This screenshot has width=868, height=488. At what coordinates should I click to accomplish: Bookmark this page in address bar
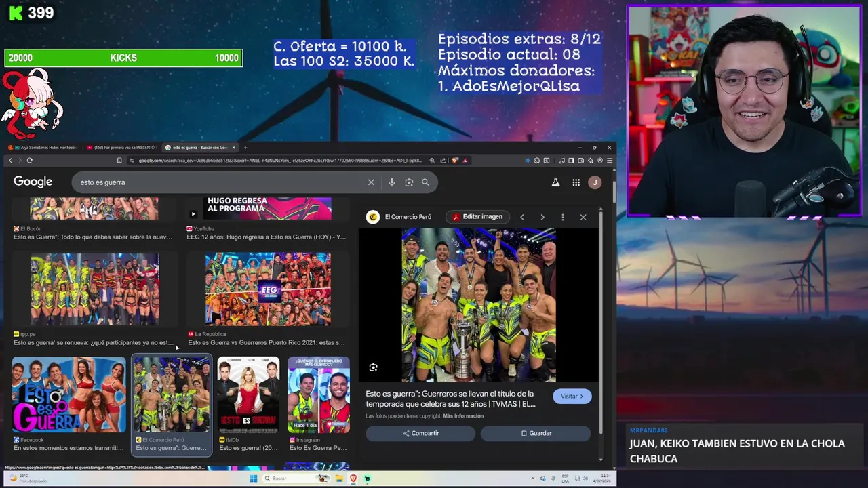tap(119, 161)
